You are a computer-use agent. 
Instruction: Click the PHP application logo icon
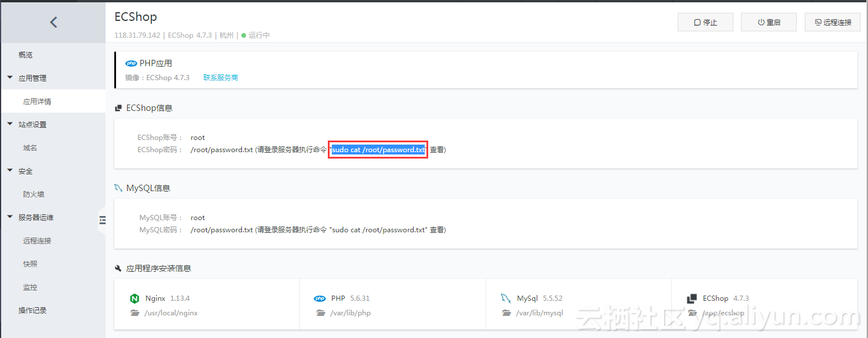[131, 63]
